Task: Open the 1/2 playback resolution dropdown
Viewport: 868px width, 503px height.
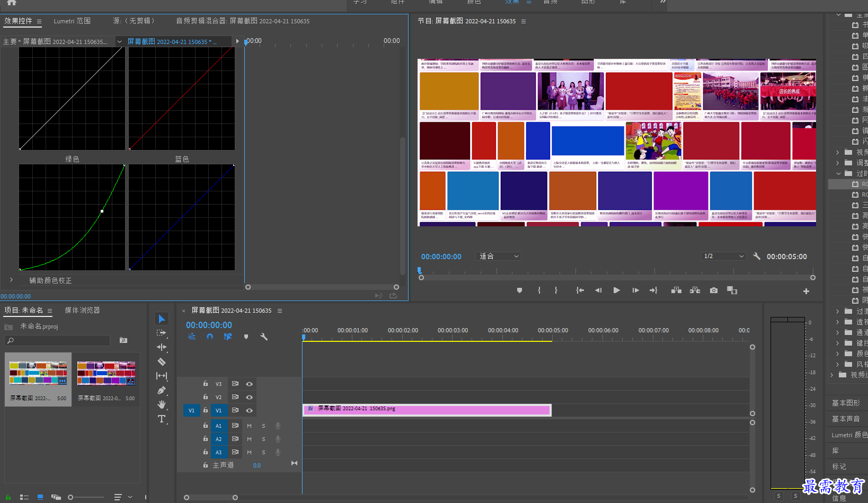Action: point(723,256)
